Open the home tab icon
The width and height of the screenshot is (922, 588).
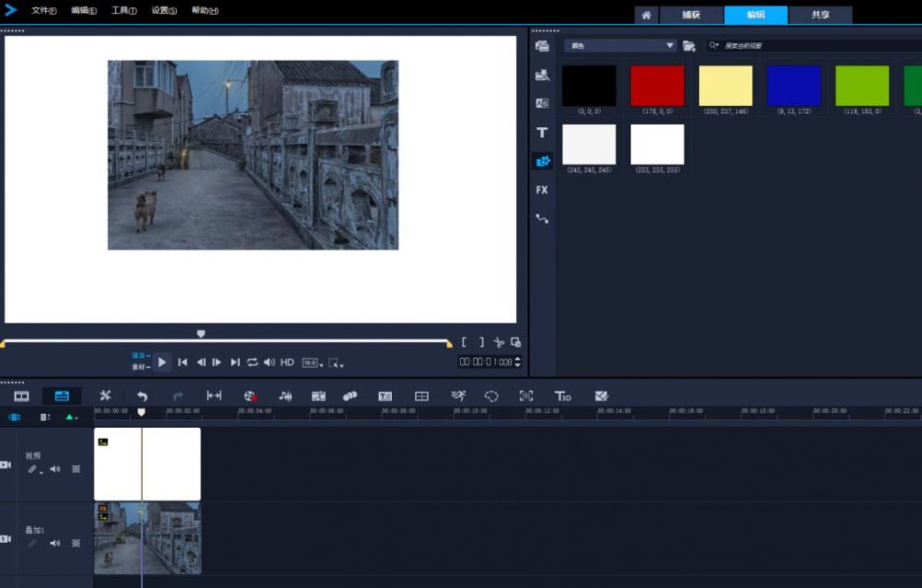click(647, 15)
